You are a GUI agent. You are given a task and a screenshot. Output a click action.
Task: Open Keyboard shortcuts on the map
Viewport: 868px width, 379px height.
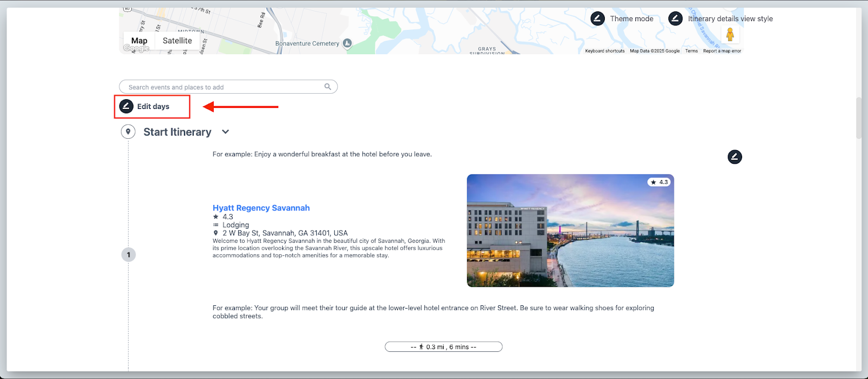click(x=605, y=51)
